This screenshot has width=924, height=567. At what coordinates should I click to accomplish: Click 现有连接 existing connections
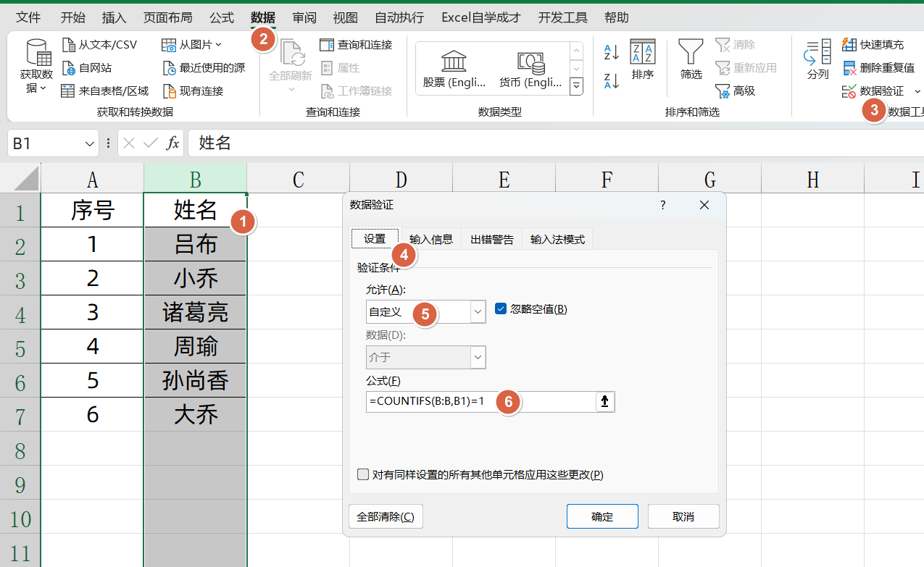pyautogui.click(x=193, y=91)
